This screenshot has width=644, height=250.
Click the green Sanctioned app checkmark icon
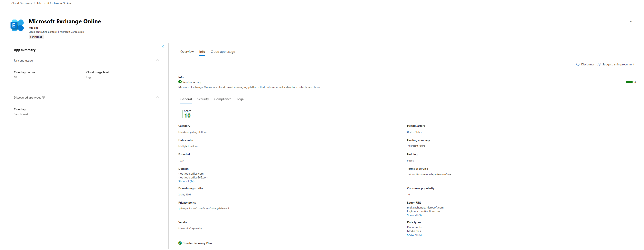[180, 82]
